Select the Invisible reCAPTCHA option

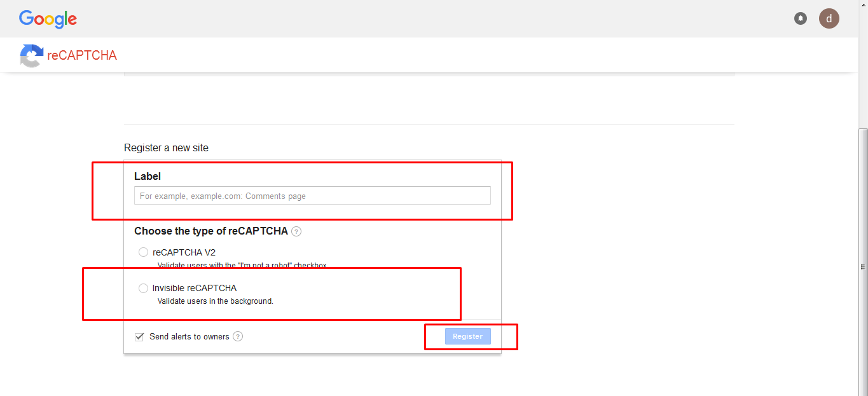coord(143,288)
